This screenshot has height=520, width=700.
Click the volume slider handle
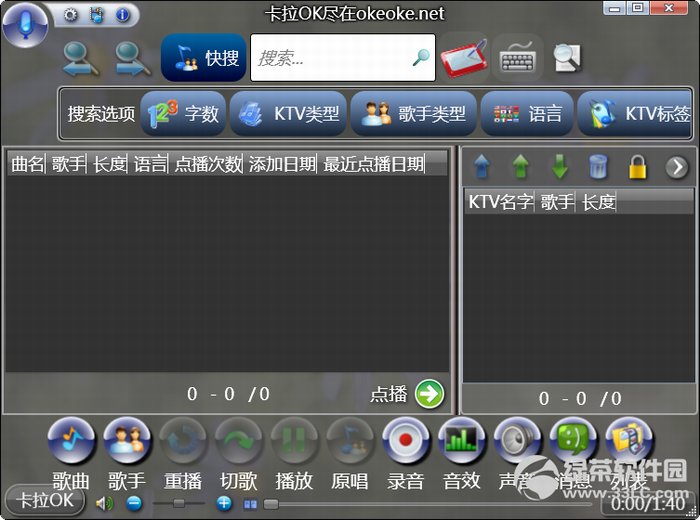click(179, 503)
